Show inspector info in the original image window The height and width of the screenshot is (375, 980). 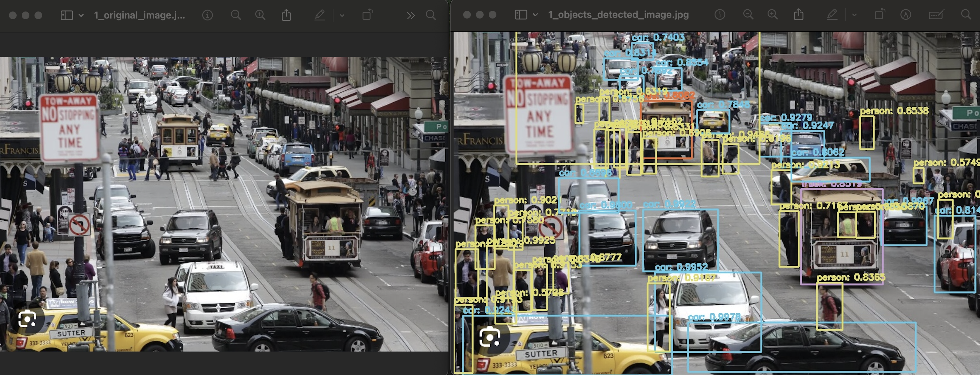pos(207,15)
